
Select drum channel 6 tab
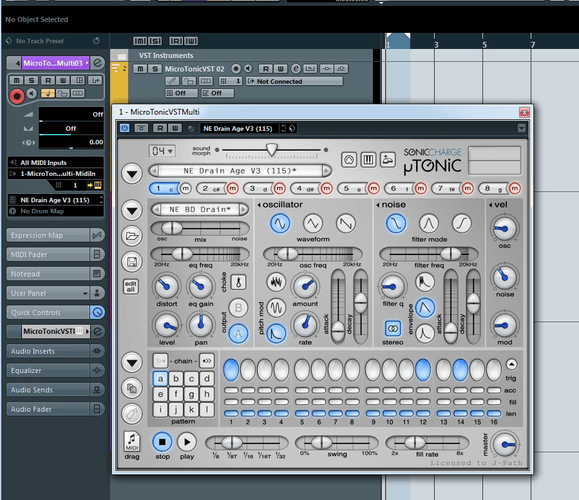click(x=399, y=188)
